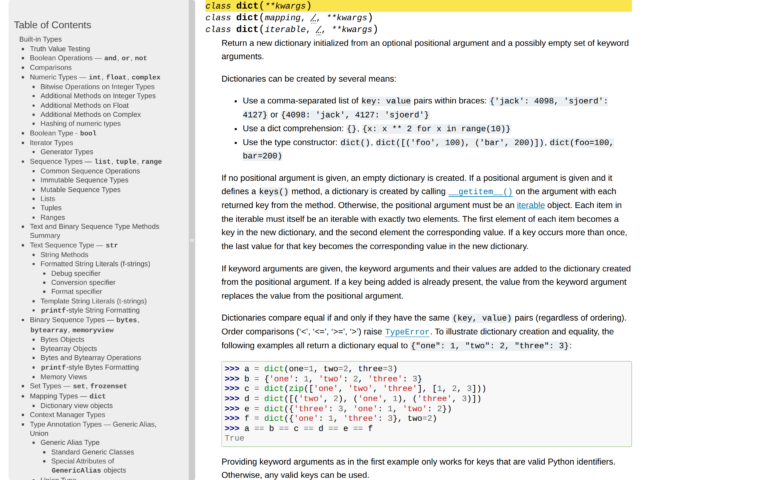The height and width of the screenshot is (480, 768).
Task: Go to Format specifier entry
Action: (x=76, y=291)
